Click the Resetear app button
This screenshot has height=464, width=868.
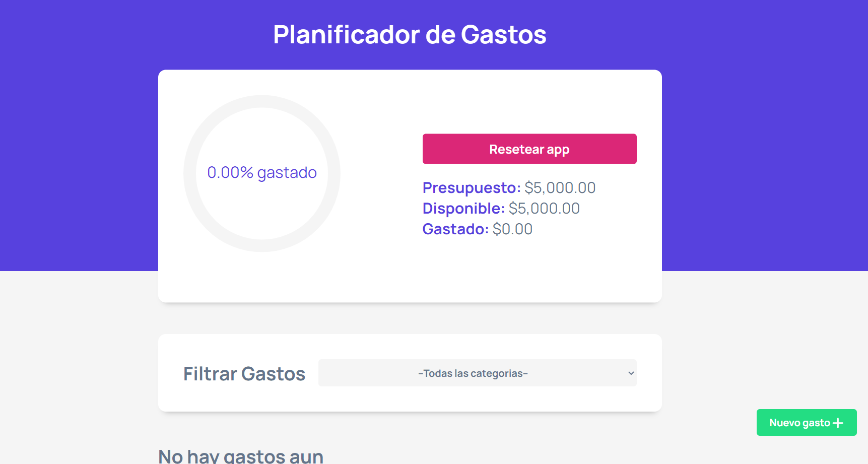coord(529,149)
